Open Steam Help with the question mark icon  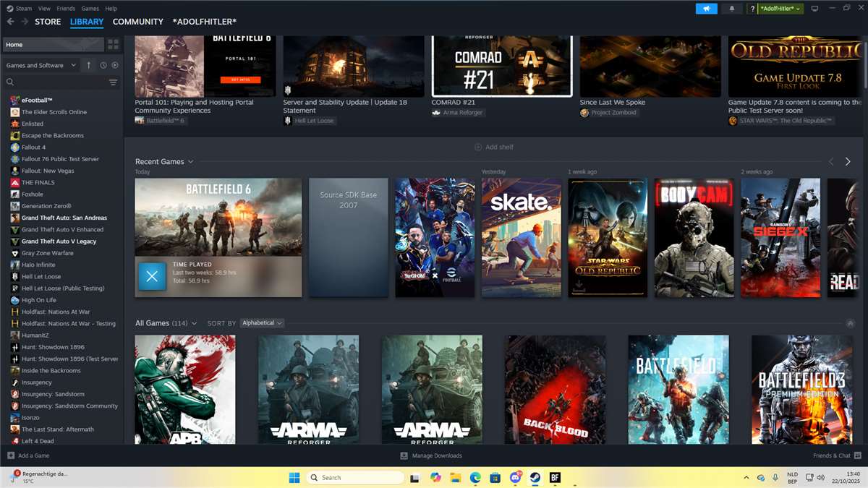click(752, 8)
